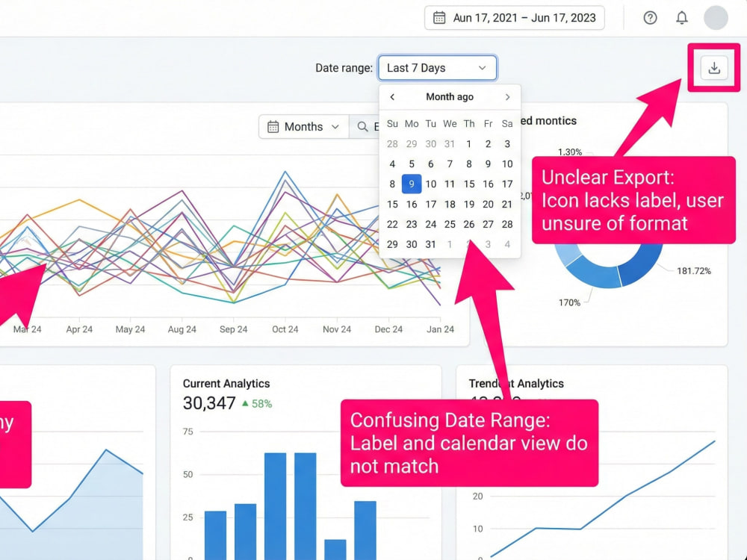Image resolution: width=747 pixels, height=560 pixels.
Task: Select day 20 in the calendar
Action: pos(488,205)
